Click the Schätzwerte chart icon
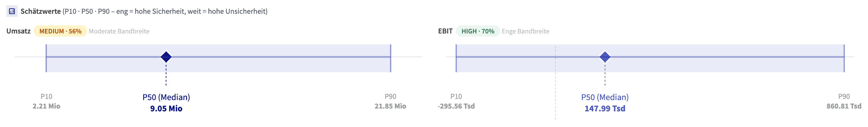The image size is (868, 127). click(x=12, y=11)
